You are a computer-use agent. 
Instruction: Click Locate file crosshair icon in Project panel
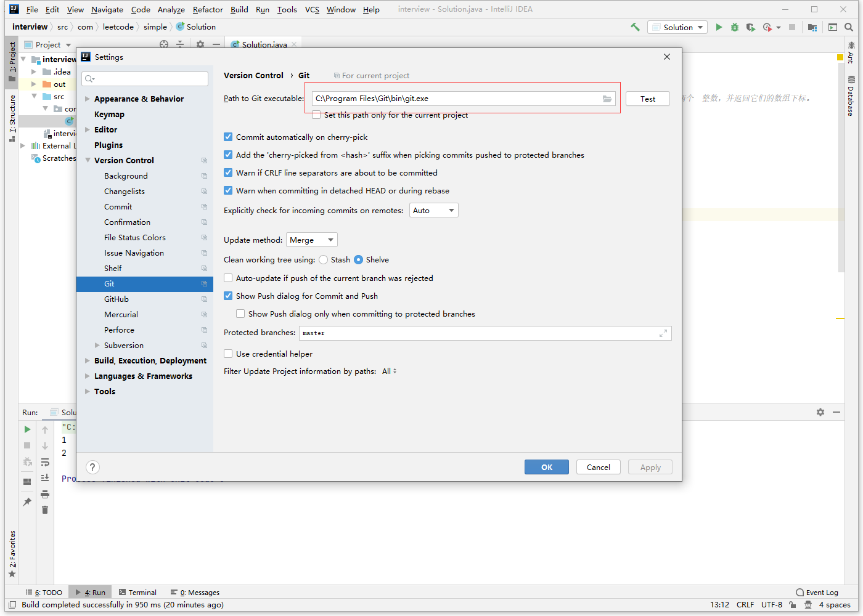[x=164, y=44]
